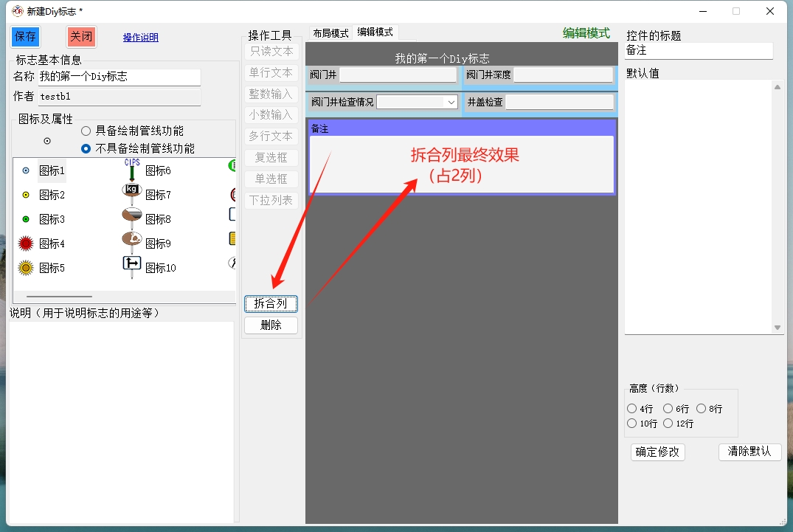
Task: Select 不具备绘制管线功能 radio option
Action: point(86,148)
